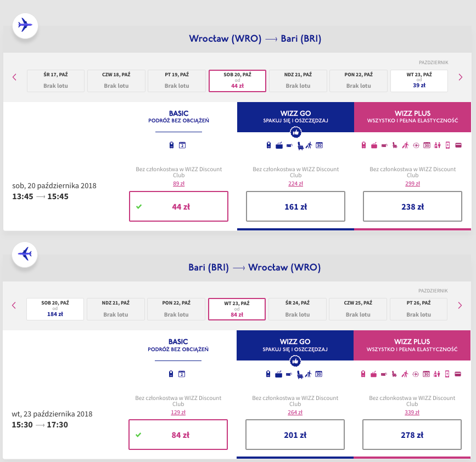Show later dates for the Wrocław–Bari flight
Image resolution: width=476 pixels, height=462 pixels.
(x=461, y=77)
